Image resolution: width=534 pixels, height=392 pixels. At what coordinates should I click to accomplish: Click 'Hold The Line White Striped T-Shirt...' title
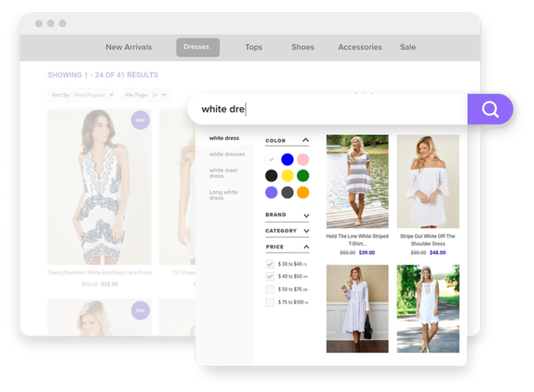(x=357, y=240)
